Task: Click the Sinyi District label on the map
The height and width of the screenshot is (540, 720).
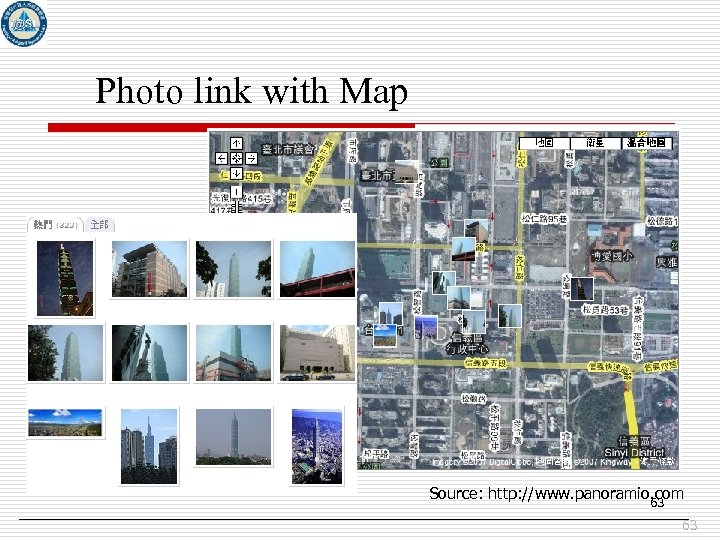Action: tap(634, 452)
